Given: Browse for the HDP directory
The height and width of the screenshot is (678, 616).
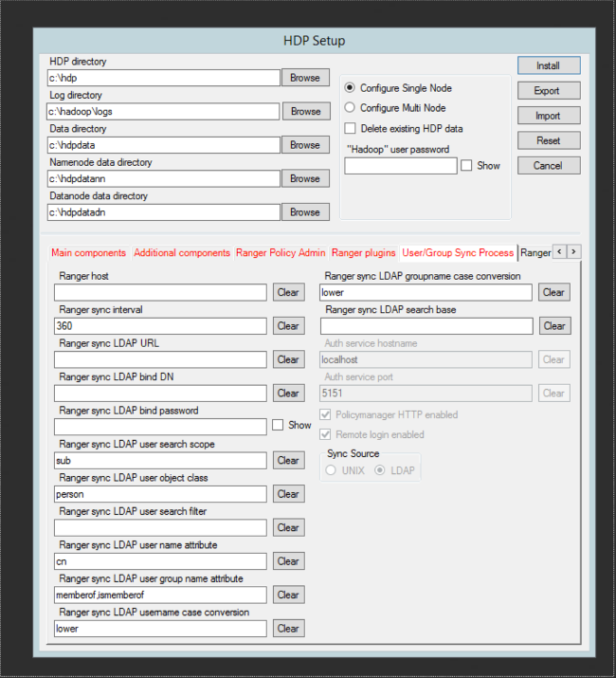Looking at the screenshot, I should coord(305,78).
